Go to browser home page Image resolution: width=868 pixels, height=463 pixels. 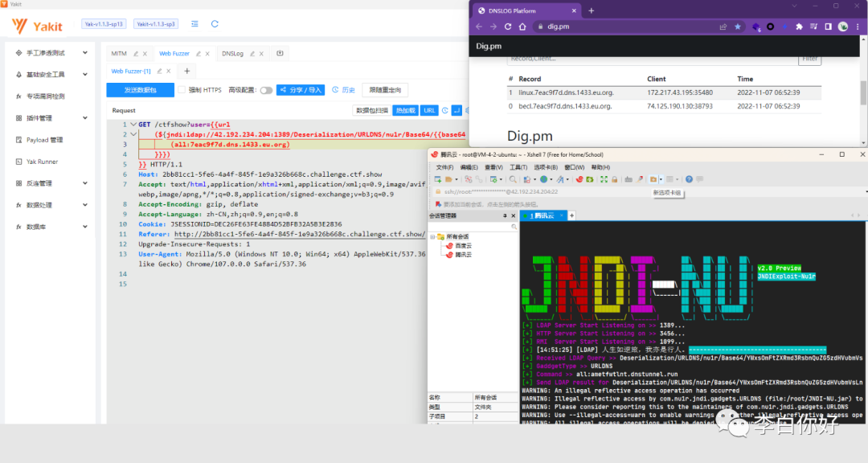pos(522,27)
